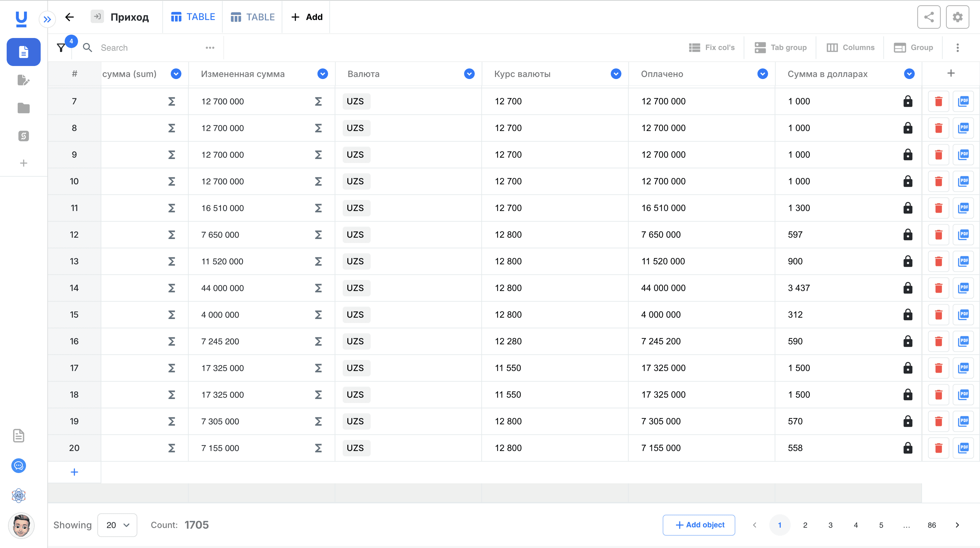Open settings gear icon
The width and height of the screenshot is (980, 548).
tap(957, 17)
